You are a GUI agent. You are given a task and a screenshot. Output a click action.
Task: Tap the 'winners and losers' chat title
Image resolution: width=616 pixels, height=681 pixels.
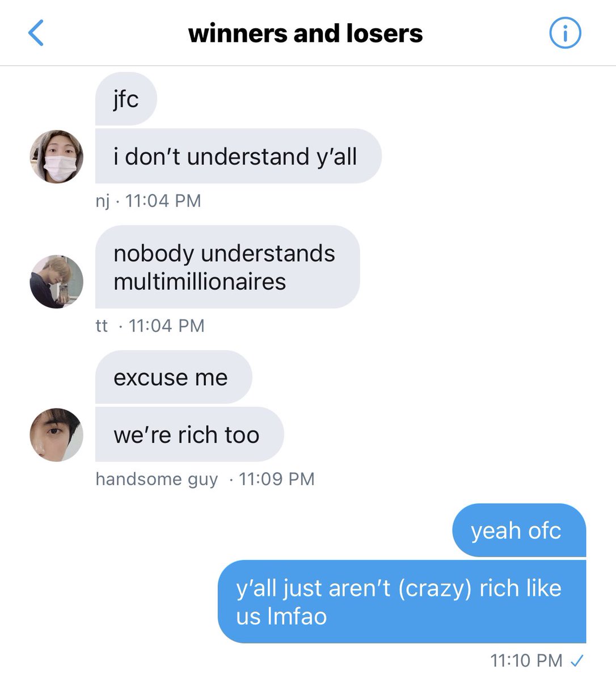(305, 33)
